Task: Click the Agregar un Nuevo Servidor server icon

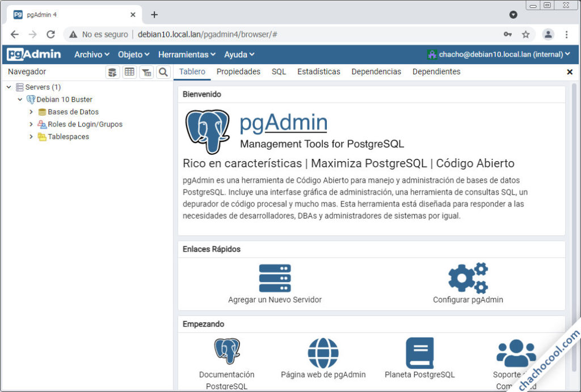Action: (275, 278)
